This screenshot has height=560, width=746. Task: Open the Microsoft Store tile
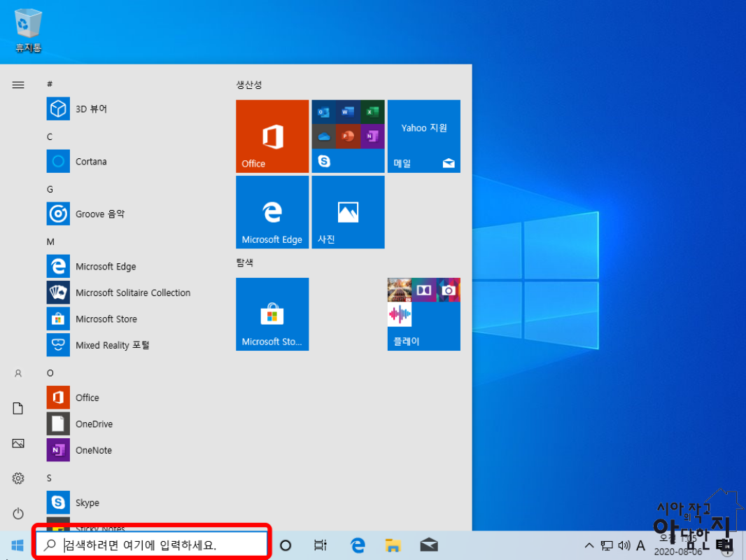(x=272, y=314)
